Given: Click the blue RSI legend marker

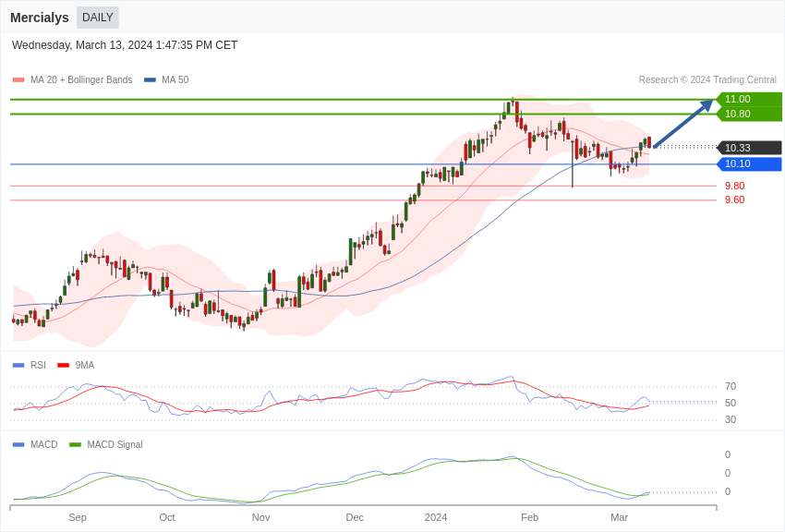Looking at the screenshot, I should click(18, 365).
